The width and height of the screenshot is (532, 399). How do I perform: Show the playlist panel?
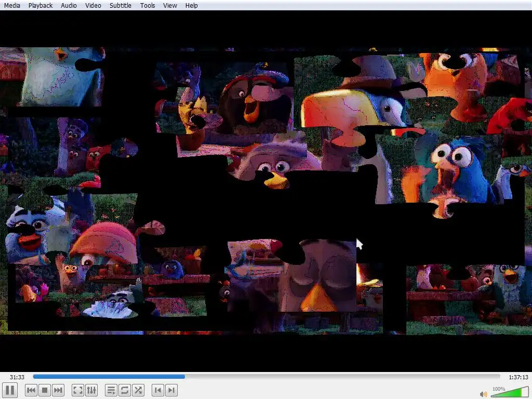click(111, 390)
